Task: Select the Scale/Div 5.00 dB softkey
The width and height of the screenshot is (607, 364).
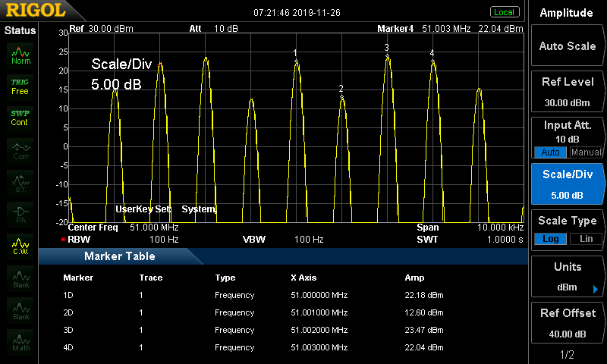Action: (x=567, y=184)
